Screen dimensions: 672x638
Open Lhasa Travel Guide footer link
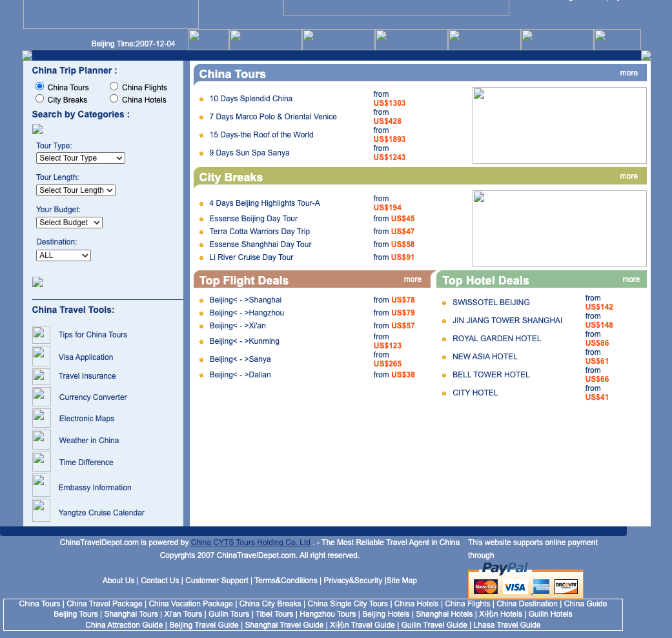[x=507, y=624]
